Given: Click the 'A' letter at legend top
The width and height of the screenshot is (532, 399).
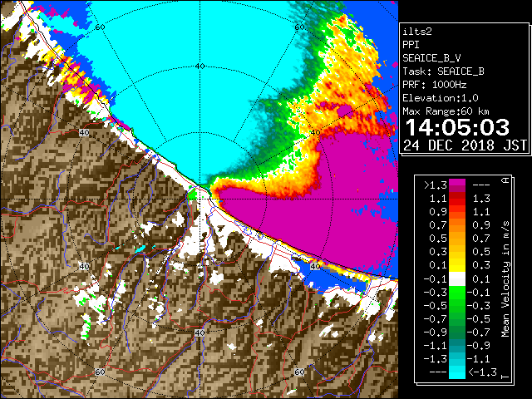Looking at the screenshot, I should point(505,180).
